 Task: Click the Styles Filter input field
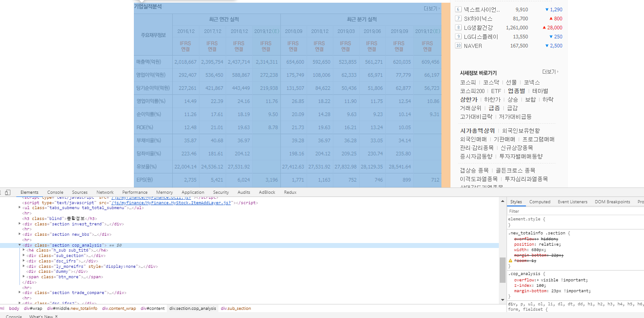click(x=574, y=211)
